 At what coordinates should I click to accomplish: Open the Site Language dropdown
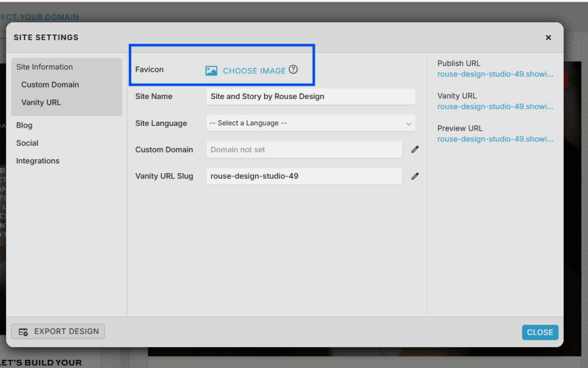click(x=310, y=123)
